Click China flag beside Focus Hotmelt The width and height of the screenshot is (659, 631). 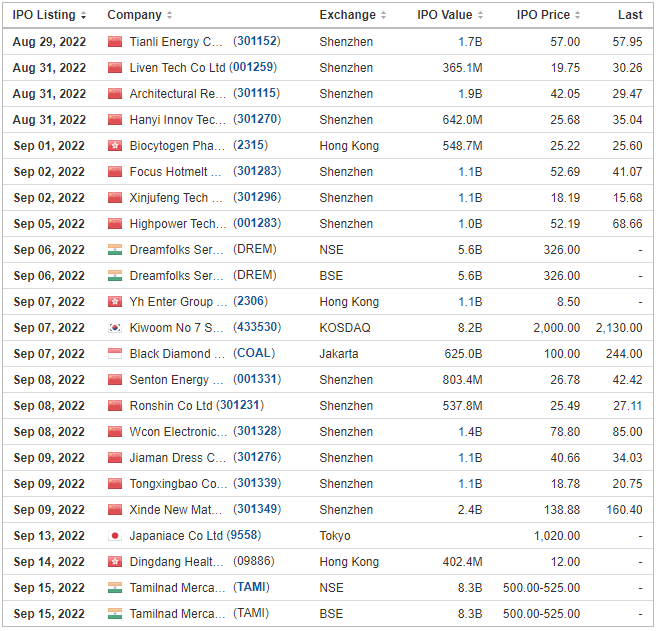click(115, 172)
